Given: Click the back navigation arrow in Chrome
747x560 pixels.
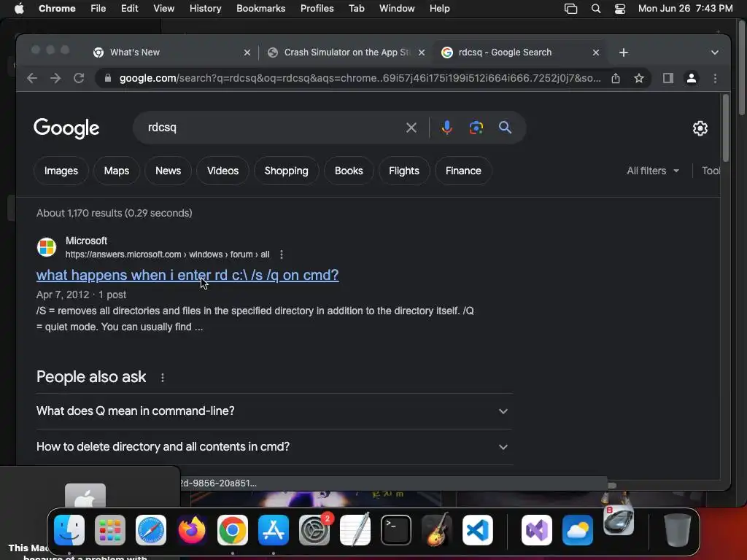Looking at the screenshot, I should 32,78.
